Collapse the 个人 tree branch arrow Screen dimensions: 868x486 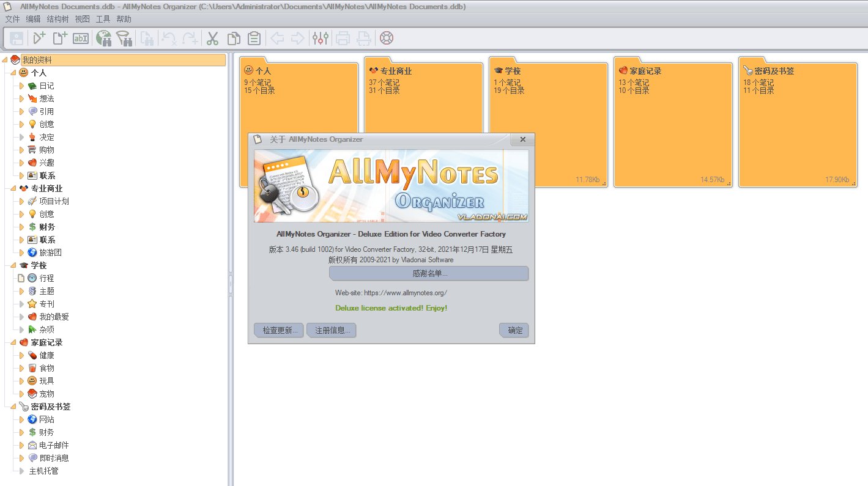[x=13, y=73]
